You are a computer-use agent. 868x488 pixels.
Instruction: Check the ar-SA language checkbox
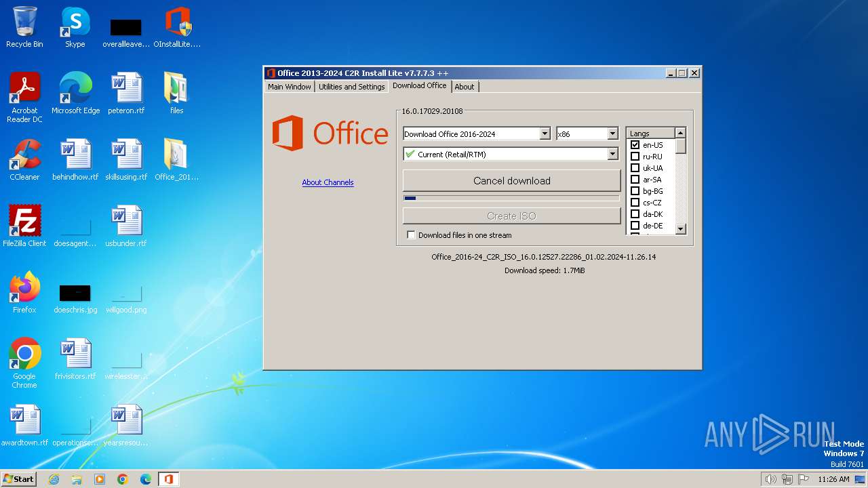(635, 180)
